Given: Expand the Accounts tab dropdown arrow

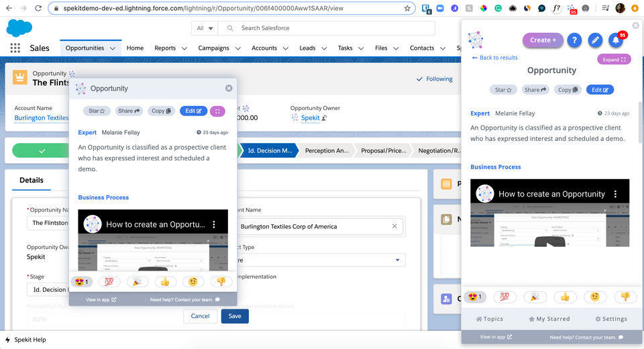Looking at the screenshot, I should (x=286, y=48).
